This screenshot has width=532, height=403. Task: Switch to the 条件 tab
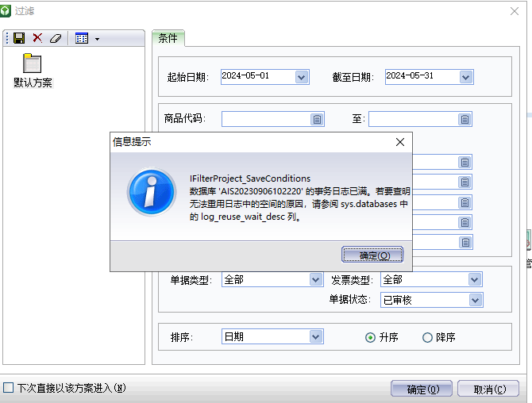point(168,38)
